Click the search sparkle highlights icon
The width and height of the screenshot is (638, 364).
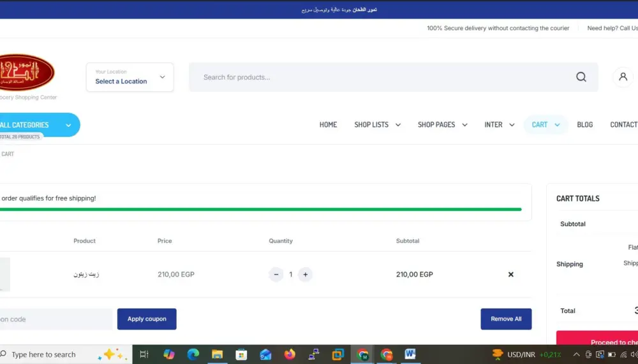click(x=112, y=354)
